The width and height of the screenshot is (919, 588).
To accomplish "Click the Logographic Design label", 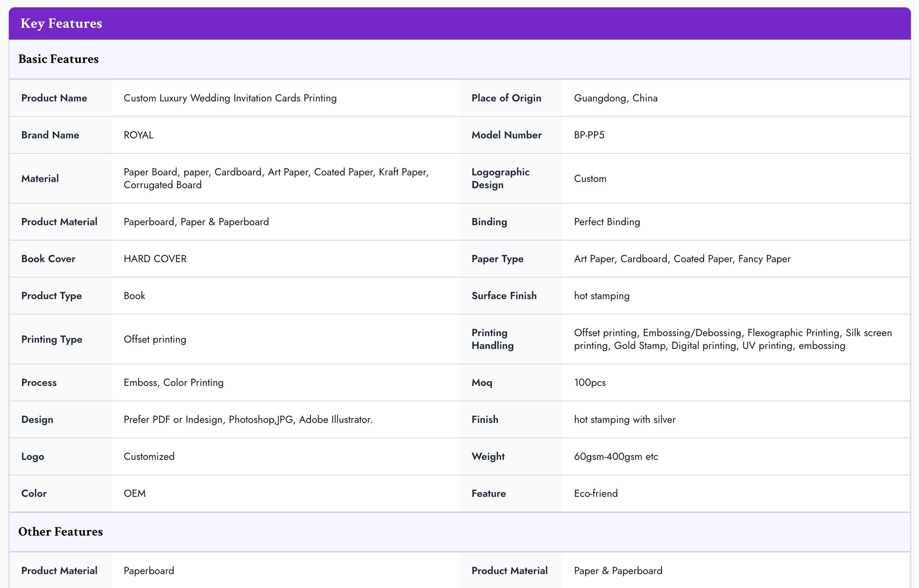I will (x=500, y=178).
